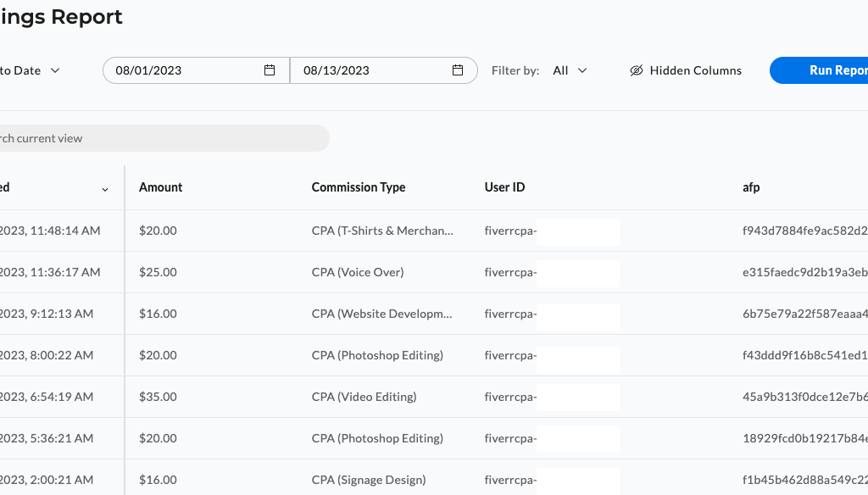
Task: Select the $35.00 amount cell
Action: click(x=158, y=397)
